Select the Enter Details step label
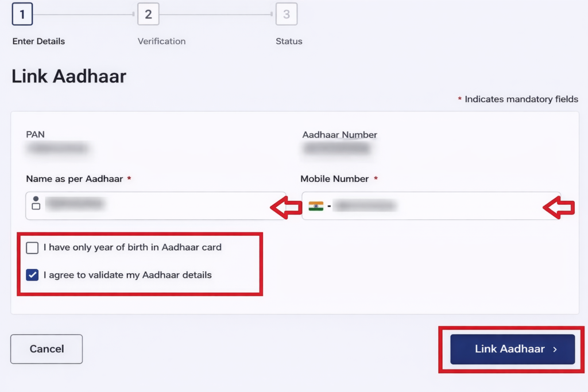Screen dimensions: 588x392 click(38, 41)
